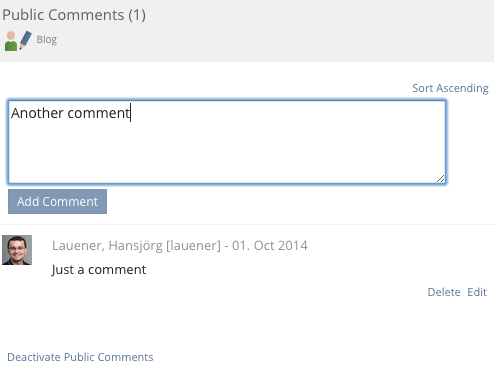Click the Public Comments (1) heading
This screenshot has width=494, height=373.
[x=74, y=15]
